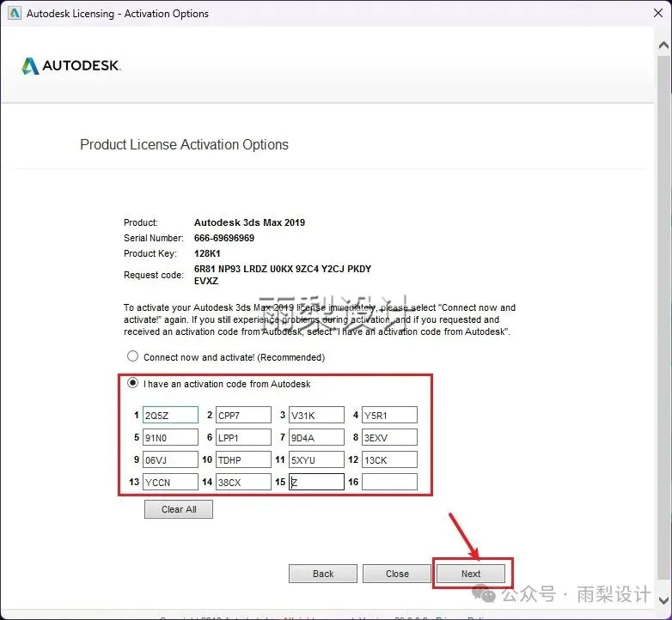Click activation code field 4 containing Y5R1
The width and height of the screenshot is (672, 620).
pyautogui.click(x=389, y=415)
